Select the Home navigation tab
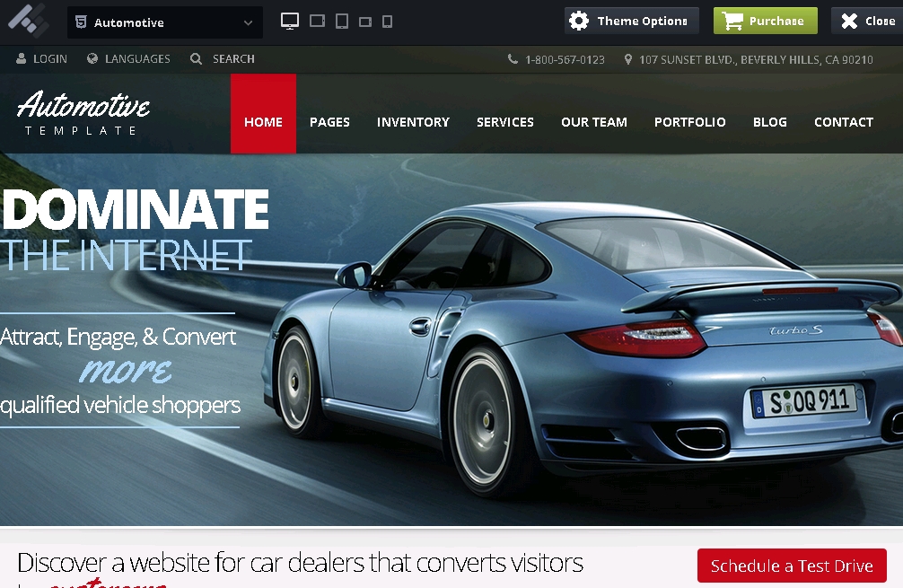 pyautogui.click(x=263, y=122)
